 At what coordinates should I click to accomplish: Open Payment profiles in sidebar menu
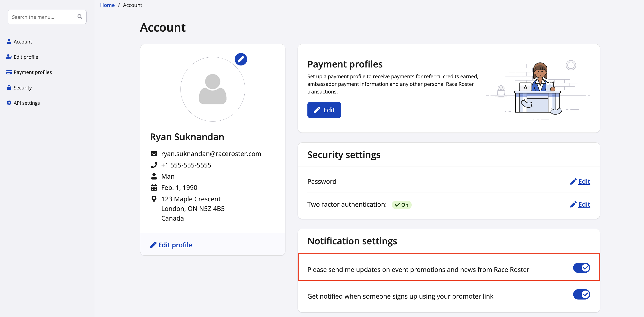pos(33,72)
